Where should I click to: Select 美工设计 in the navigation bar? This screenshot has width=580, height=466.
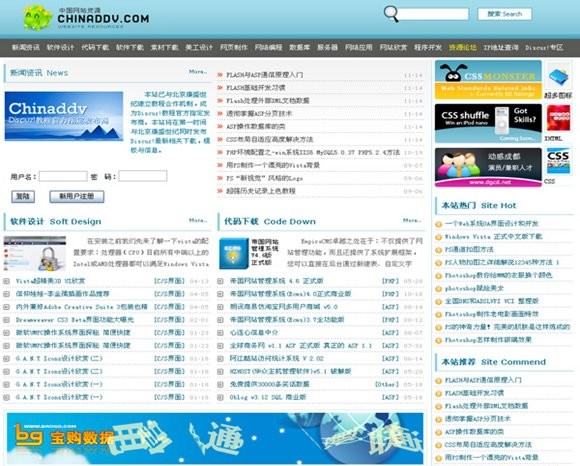(199, 47)
